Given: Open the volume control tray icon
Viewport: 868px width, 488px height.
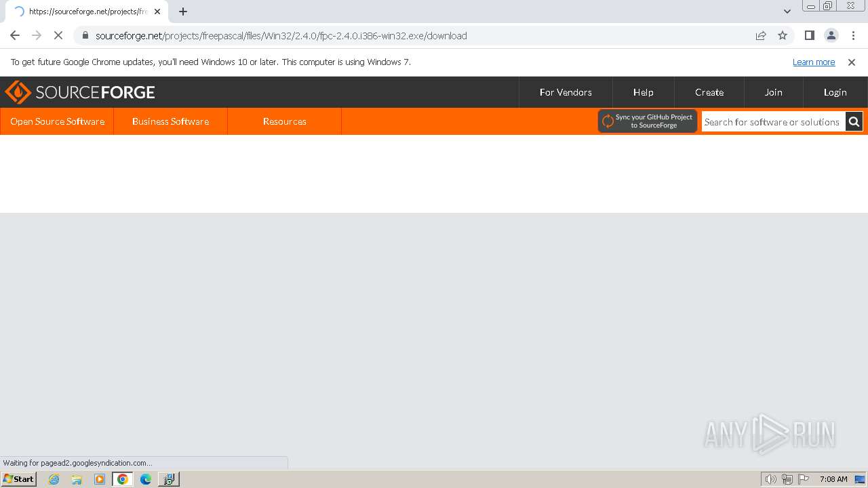Looking at the screenshot, I should (x=770, y=479).
